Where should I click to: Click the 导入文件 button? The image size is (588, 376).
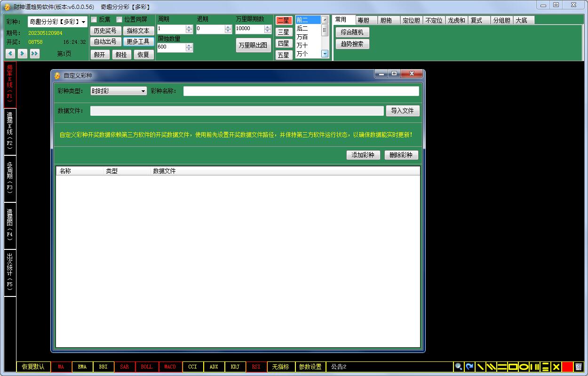402,111
